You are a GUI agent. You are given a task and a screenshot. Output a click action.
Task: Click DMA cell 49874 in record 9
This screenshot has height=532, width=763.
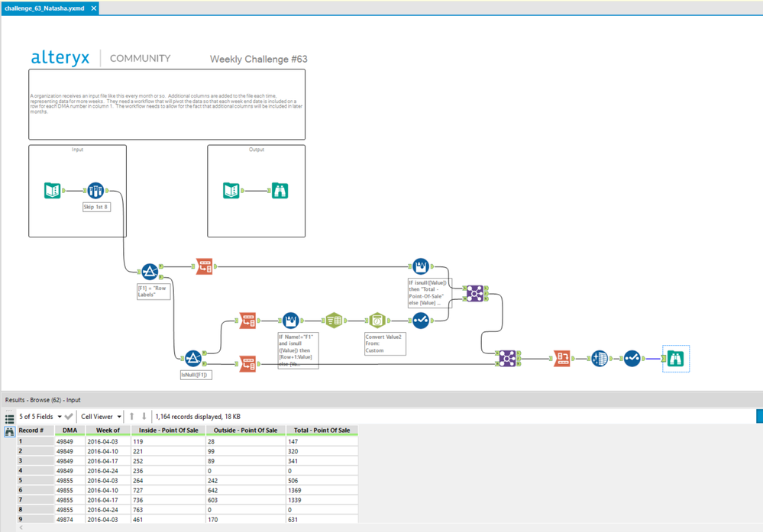point(70,519)
